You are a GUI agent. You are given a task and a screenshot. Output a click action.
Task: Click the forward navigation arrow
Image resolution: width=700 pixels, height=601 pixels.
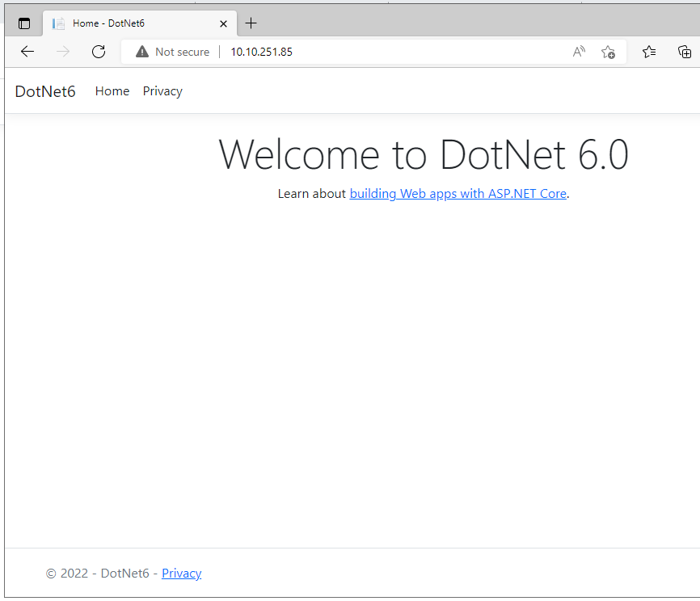click(x=63, y=52)
